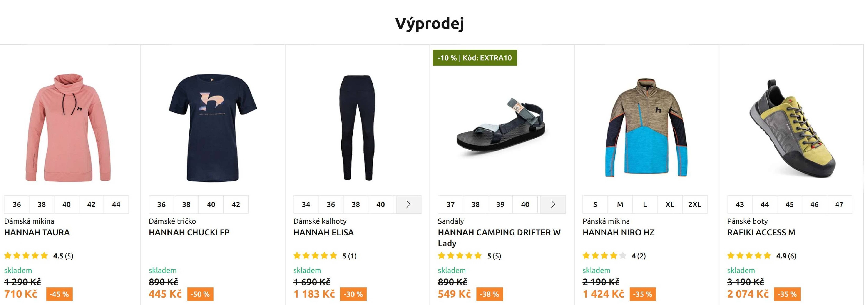This screenshot has width=868, height=305.
Task: Select size 34 for HANNAH ELISA pants
Action: click(306, 204)
